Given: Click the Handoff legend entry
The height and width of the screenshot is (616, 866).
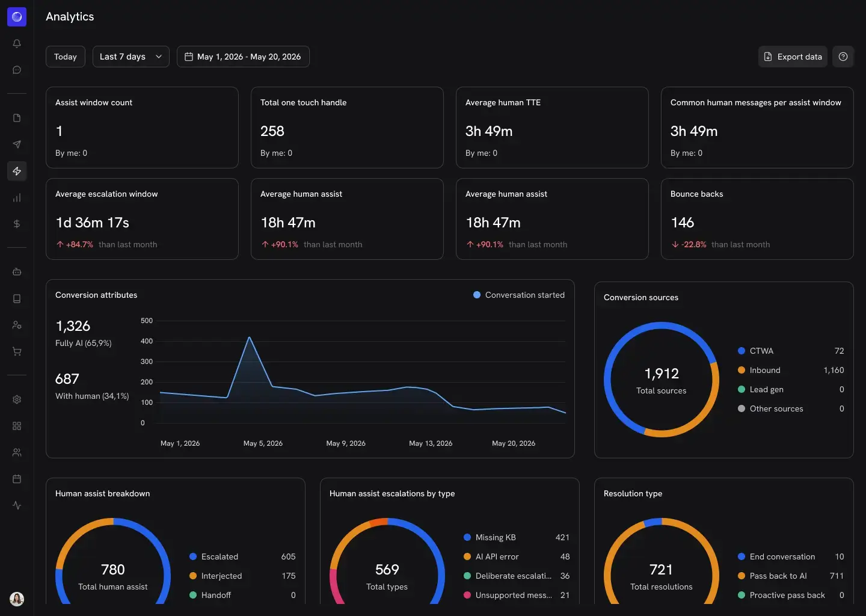Looking at the screenshot, I should tap(242, 595).
